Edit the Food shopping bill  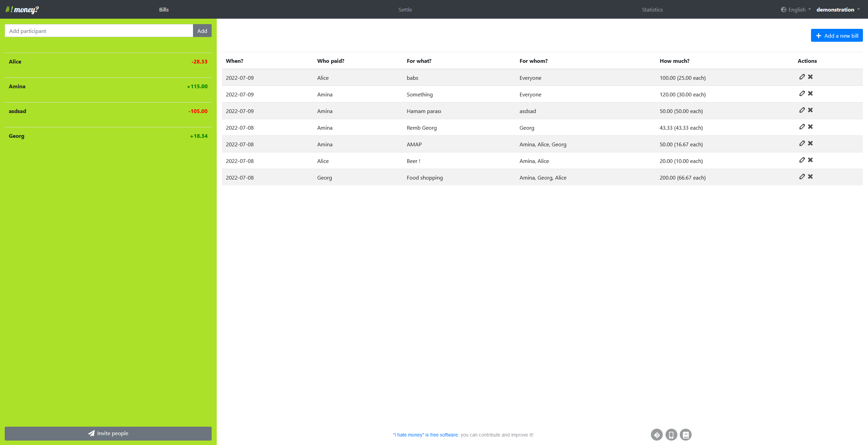pos(802,177)
